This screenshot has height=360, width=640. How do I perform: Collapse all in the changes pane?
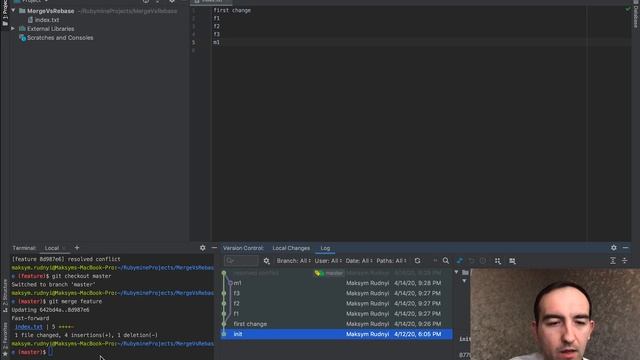624,261
